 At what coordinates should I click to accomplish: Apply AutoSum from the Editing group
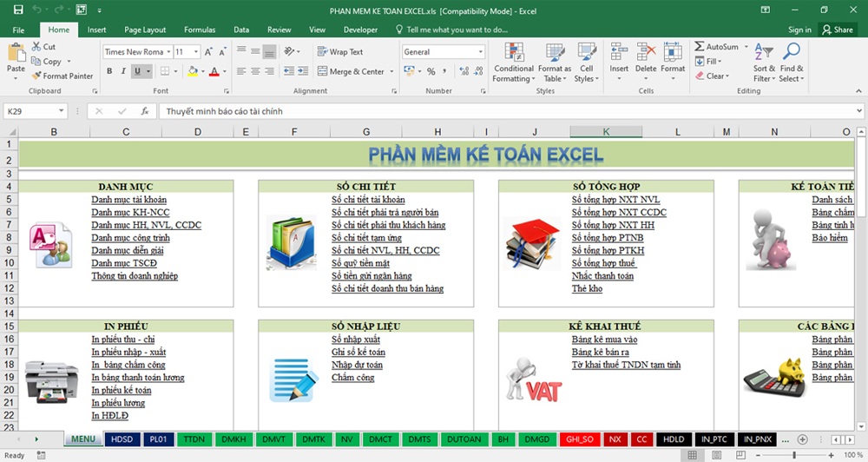point(716,47)
